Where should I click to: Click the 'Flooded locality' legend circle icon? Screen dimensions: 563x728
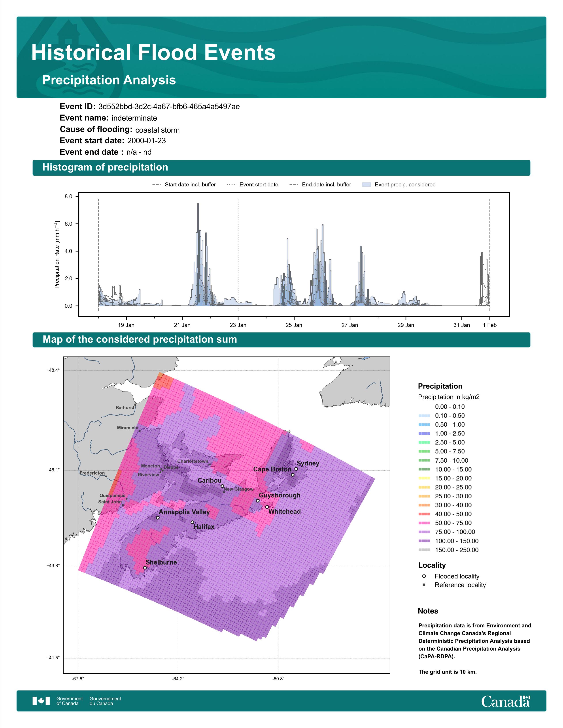424,576
